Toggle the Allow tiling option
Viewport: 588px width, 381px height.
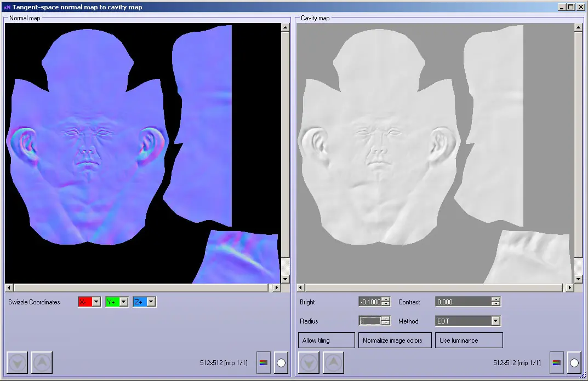[x=326, y=340]
